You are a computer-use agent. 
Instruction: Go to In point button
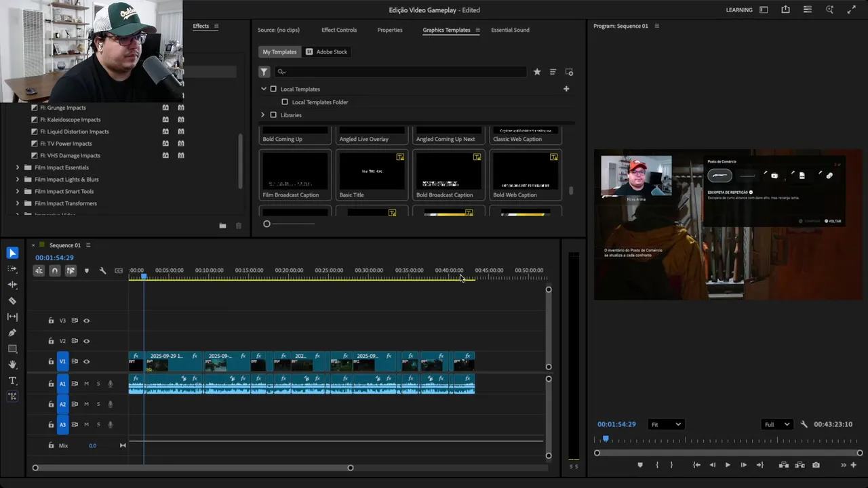pos(696,465)
